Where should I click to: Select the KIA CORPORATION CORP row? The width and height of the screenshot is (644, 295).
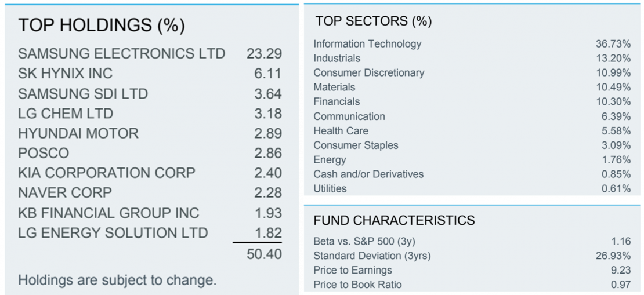pyautogui.click(x=107, y=173)
